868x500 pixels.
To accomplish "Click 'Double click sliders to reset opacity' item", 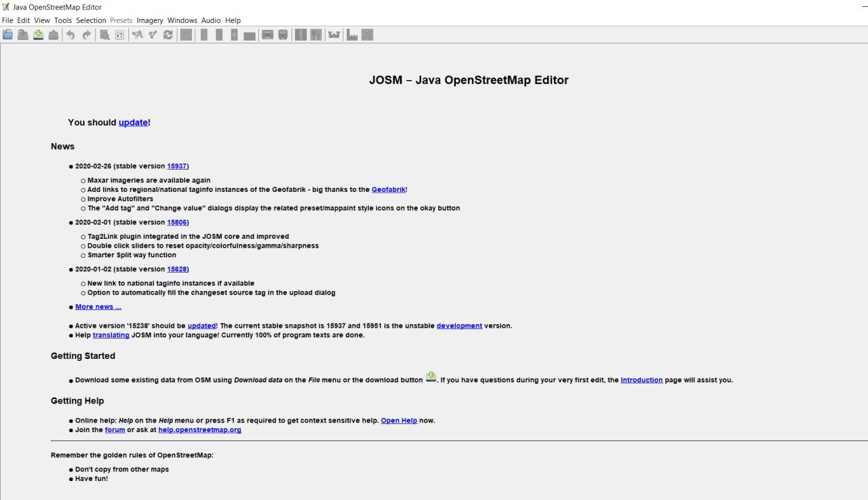I will pyautogui.click(x=203, y=246).
